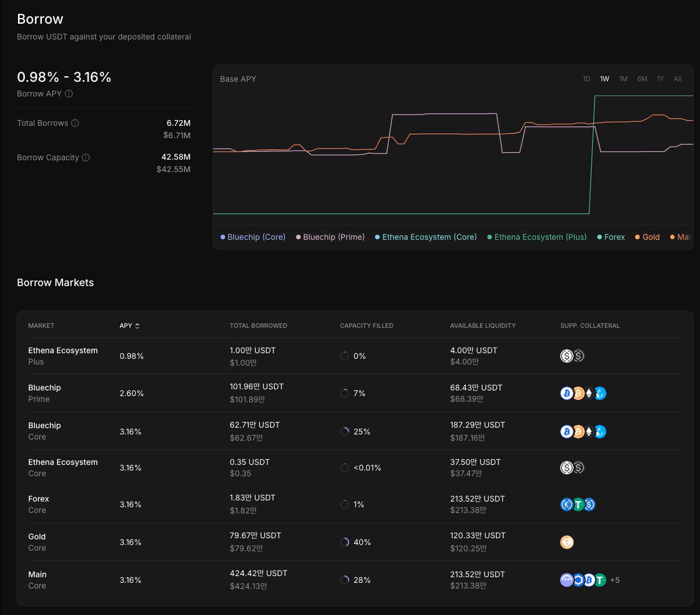Click the 25% capacity ring for Bluechip Core

[x=345, y=432]
